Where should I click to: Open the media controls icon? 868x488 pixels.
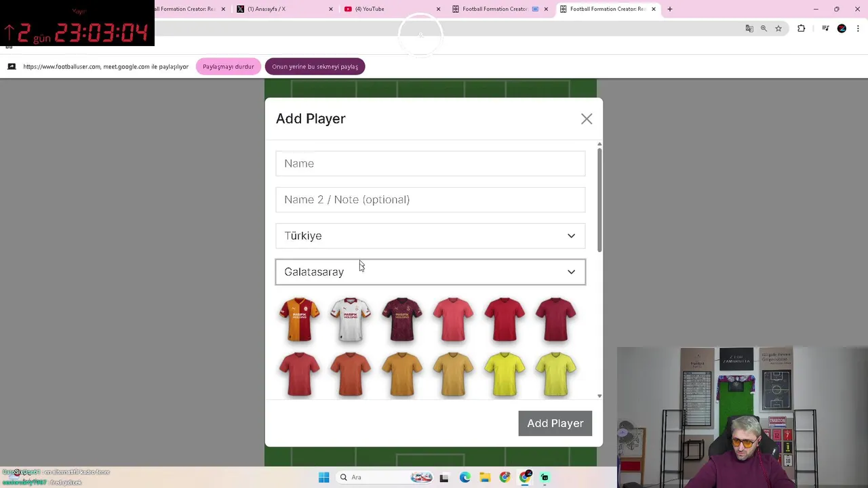pyautogui.click(x=825, y=28)
